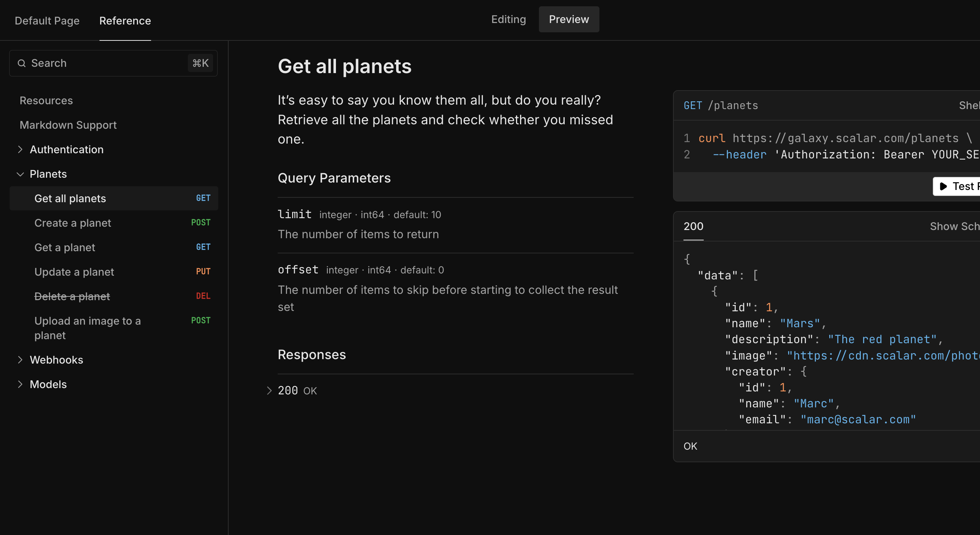Image resolution: width=980 pixels, height=535 pixels.
Task: Click the Webhooks sidebar label
Action: [x=56, y=360]
